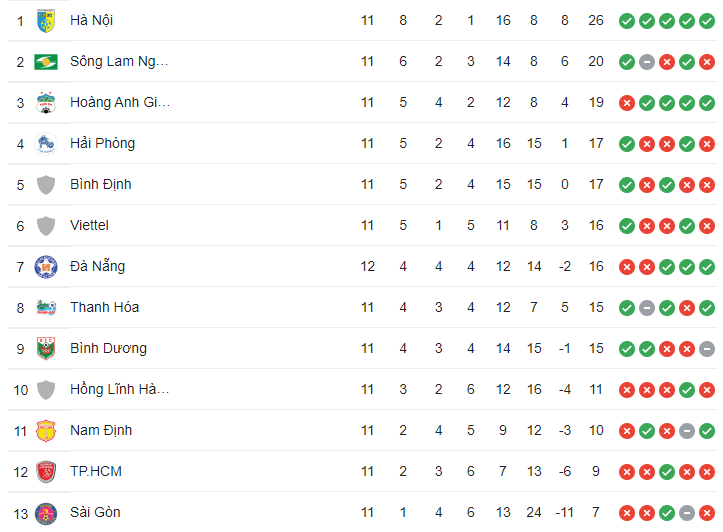This screenshot has width=723, height=532.
Task: Open the Hồng Lĩnh Hà Tĩnh team link
Action: click(119, 390)
